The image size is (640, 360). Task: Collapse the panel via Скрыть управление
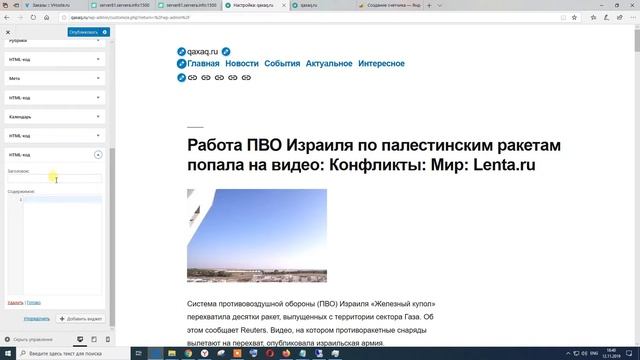pyautogui.click(x=29, y=340)
